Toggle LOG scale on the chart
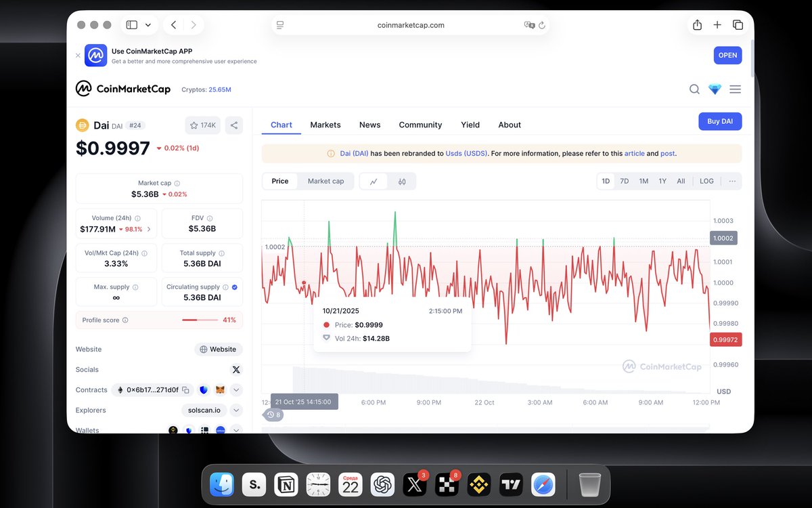 (x=706, y=181)
